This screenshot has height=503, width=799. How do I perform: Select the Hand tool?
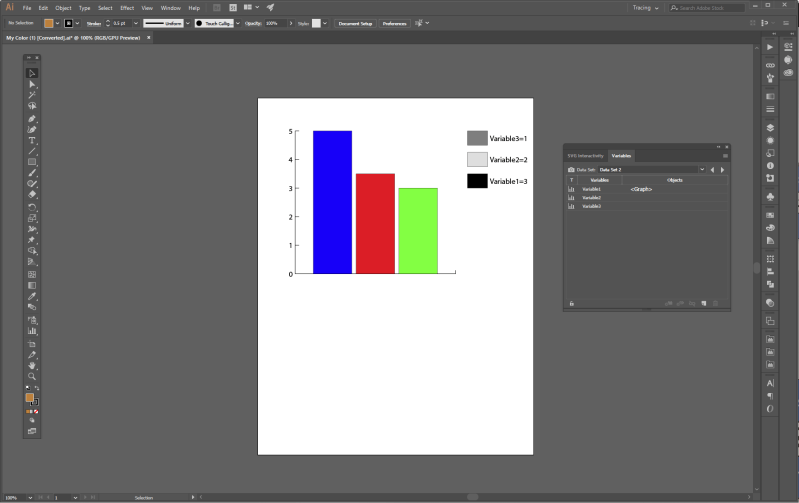pos(32,365)
